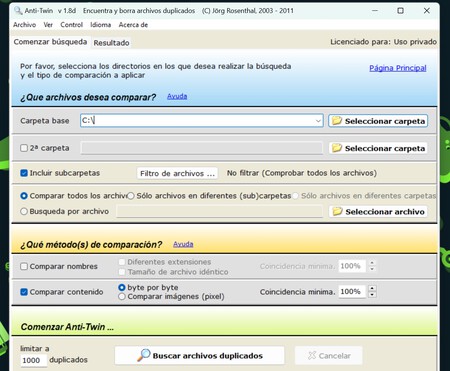Open Ayuda link beside método(s) de comparación
This screenshot has width=450, height=371.
coord(183,244)
